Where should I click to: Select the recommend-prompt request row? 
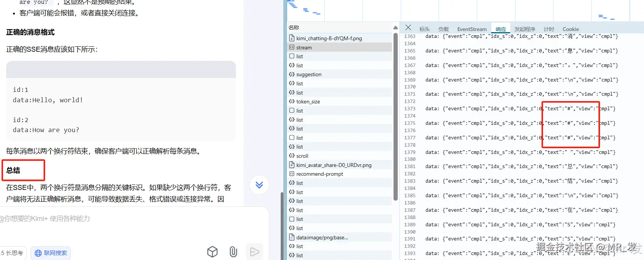[340, 174]
